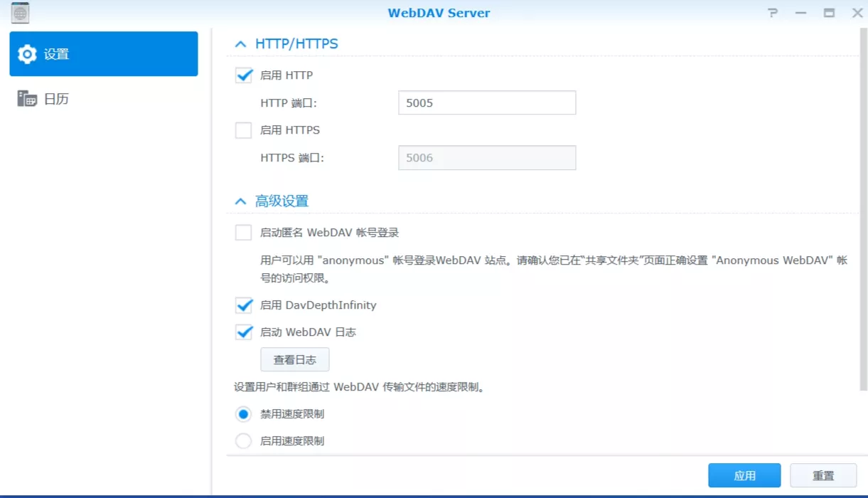Click the 查看日志 button
The width and height of the screenshot is (868, 498).
(295, 360)
